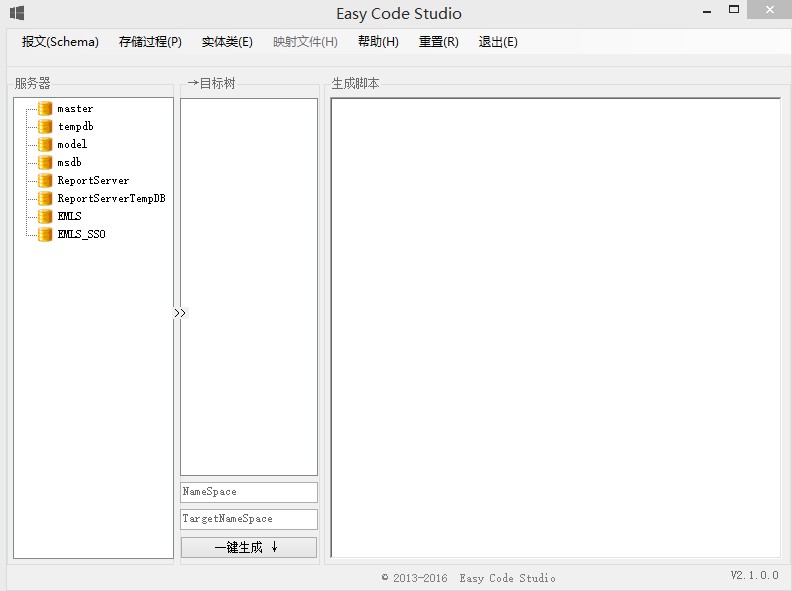Click the V2.1.0.0 version label
This screenshot has height=591, width=792.
point(755,575)
